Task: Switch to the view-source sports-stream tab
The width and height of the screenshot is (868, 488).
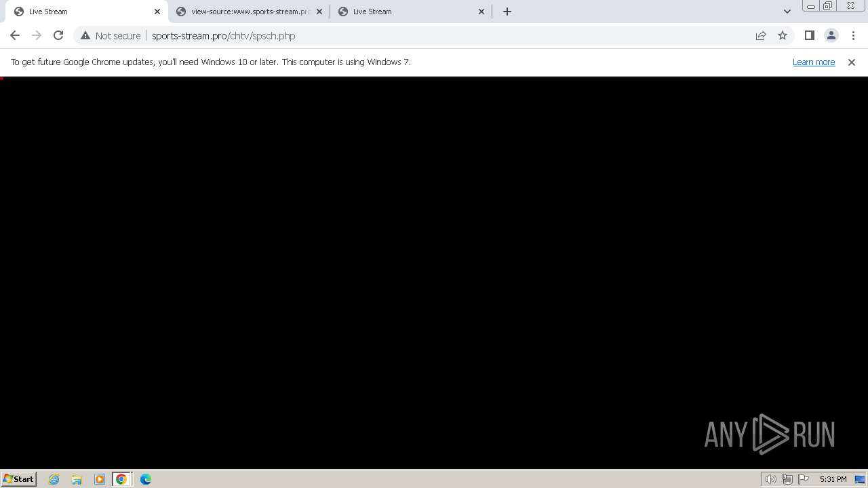Action: [249, 12]
